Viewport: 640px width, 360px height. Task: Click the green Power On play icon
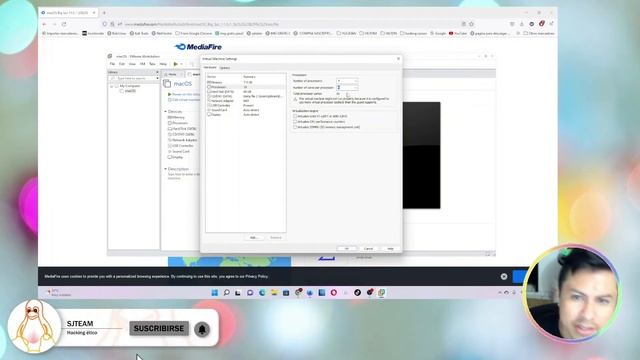(176, 64)
